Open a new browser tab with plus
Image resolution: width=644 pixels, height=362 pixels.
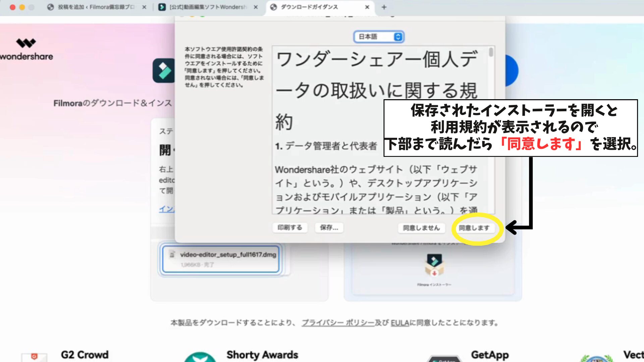click(384, 7)
